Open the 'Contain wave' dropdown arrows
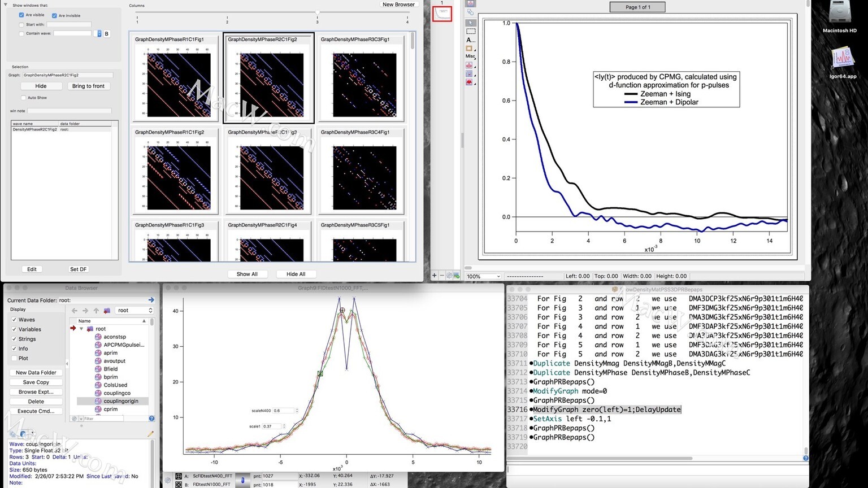 tap(99, 34)
